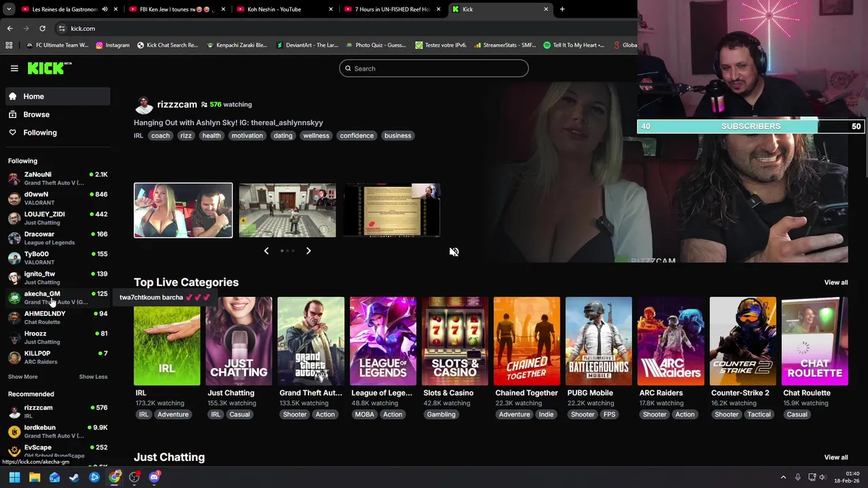Switch to the Koh Neshin YouTube tab
Viewport: 868px width, 488px height.
click(284, 9)
